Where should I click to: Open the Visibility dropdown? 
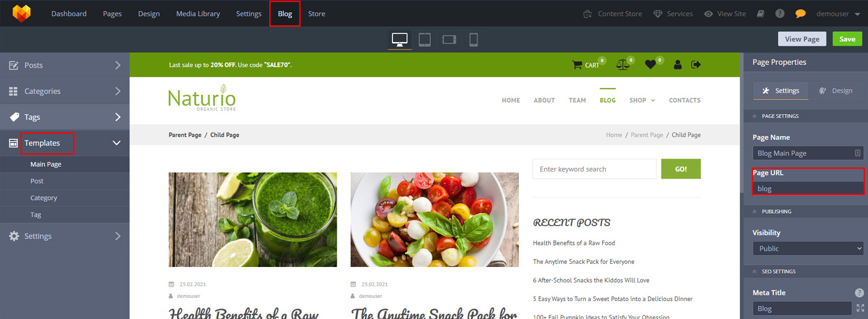pos(808,248)
